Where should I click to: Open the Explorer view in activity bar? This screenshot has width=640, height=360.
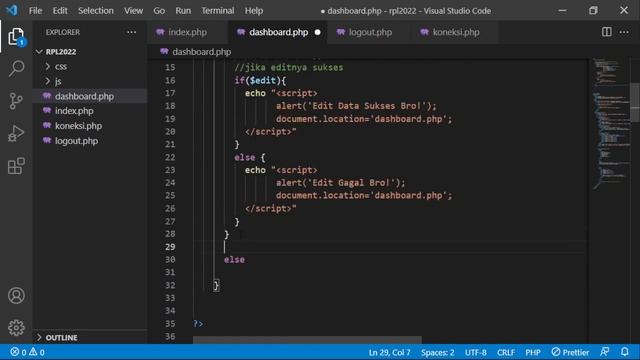point(16,37)
